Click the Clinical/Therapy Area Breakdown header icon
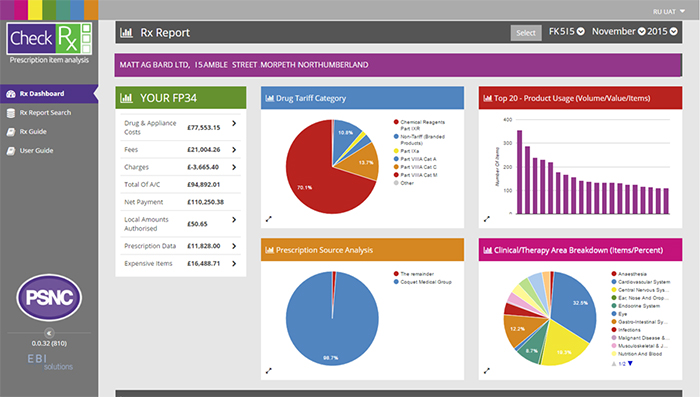The height and width of the screenshot is (397, 700). [x=488, y=250]
